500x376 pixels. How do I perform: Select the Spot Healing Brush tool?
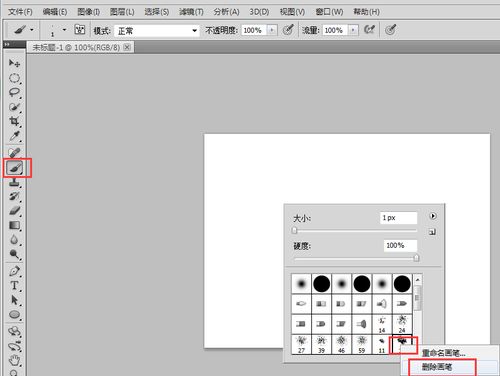14,153
